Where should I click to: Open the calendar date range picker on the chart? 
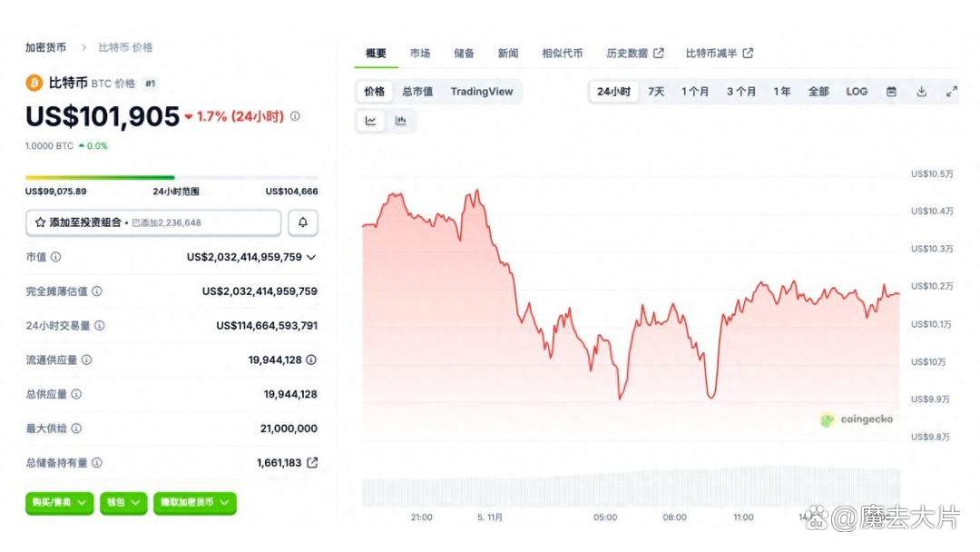tap(891, 91)
